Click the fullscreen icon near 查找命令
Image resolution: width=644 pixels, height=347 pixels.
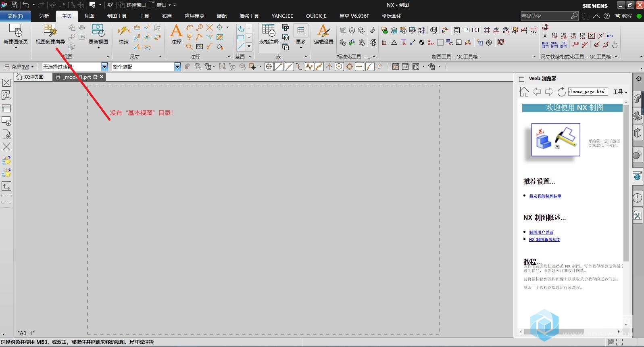tap(586, 16)
